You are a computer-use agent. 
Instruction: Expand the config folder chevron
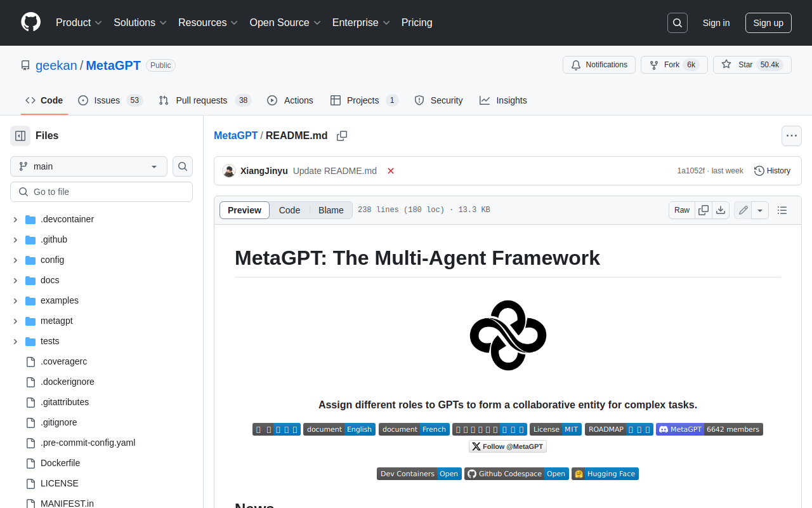(15, 260)
